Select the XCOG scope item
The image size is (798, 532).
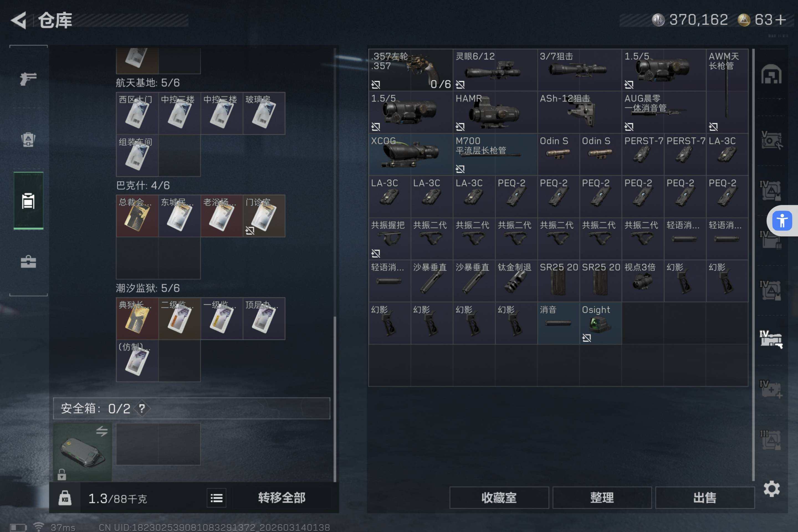[411, 154]
